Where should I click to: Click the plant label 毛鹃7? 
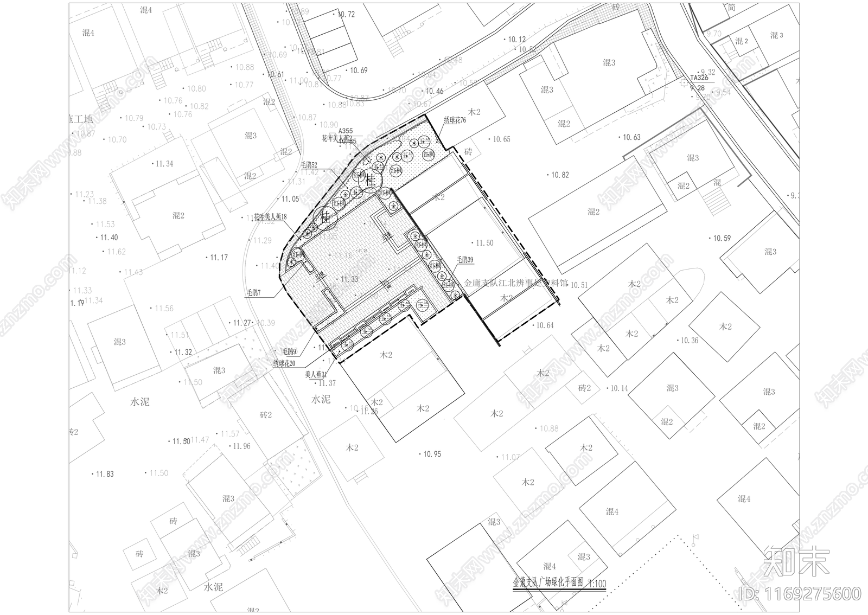point(254,293)
